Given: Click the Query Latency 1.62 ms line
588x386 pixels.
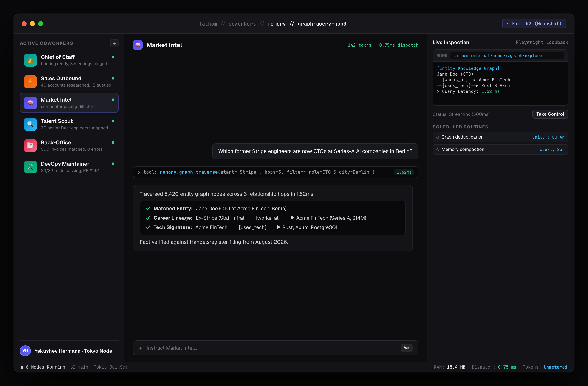Looking at the screenshot, I should [x=468, y=91].
